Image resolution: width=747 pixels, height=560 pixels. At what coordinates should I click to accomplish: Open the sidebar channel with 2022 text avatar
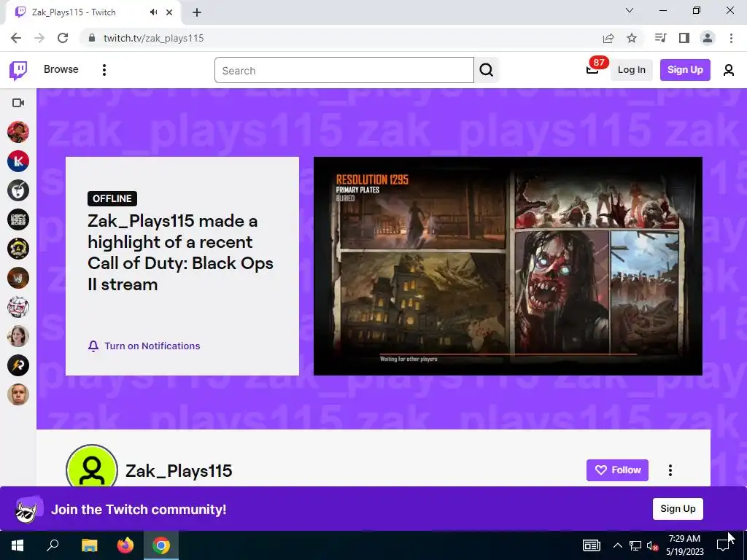click(18, 219)
